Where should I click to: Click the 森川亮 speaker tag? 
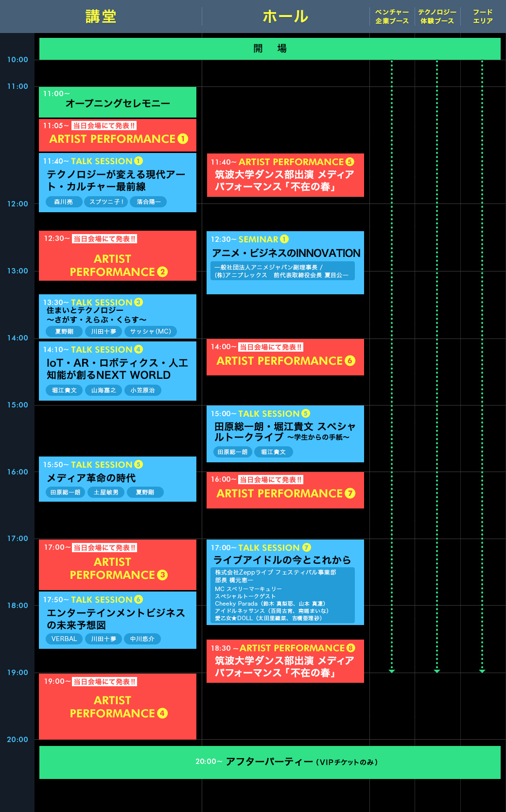coord(64,202)
